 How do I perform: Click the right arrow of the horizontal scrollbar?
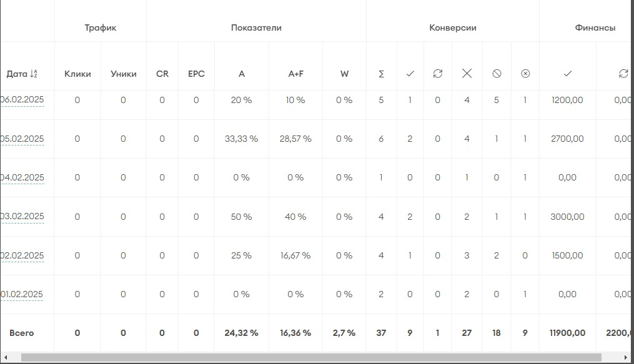627,358
